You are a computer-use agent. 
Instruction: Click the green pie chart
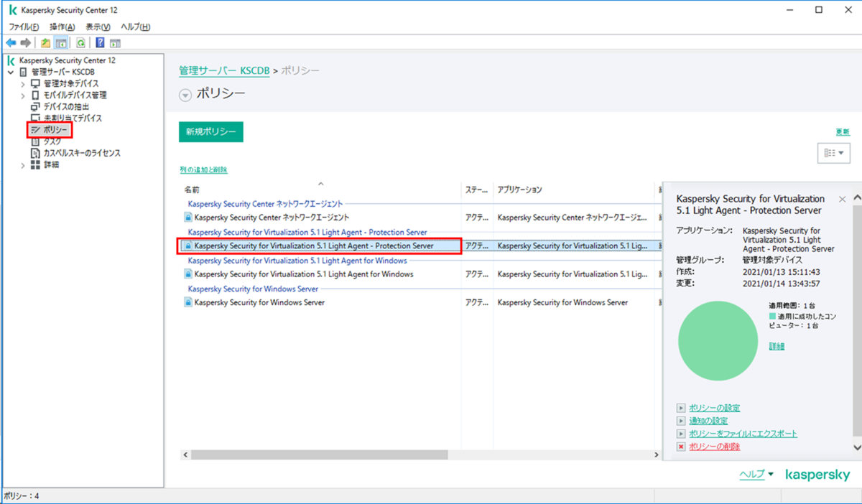coord(718,341)
